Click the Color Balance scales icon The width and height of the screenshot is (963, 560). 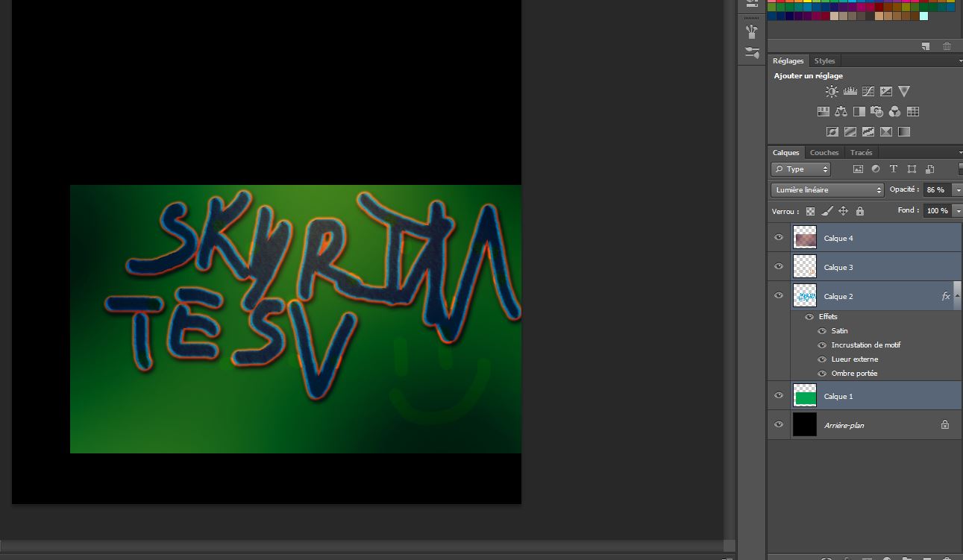point(841,112)
